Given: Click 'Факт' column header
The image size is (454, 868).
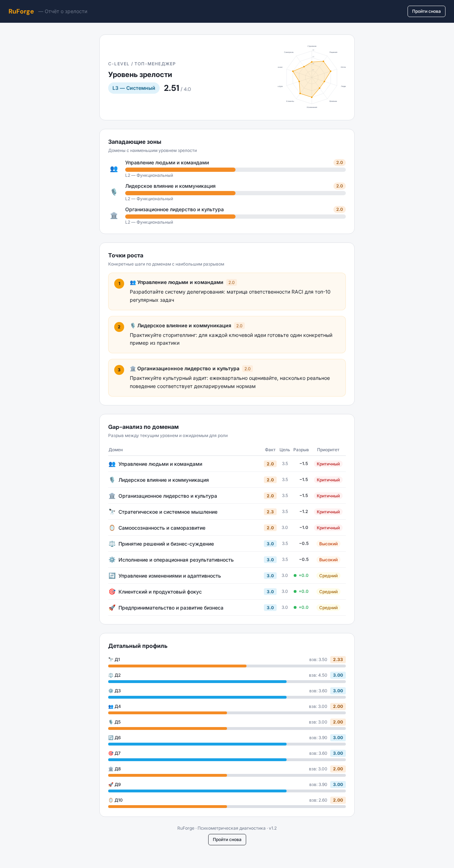Looking at the screenshot, I should (270, 450).
